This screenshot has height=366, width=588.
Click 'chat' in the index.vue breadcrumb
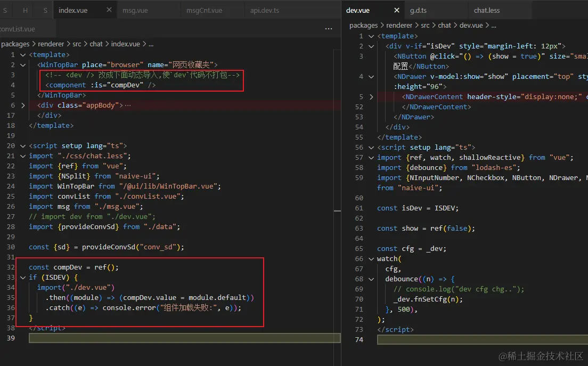pyautogui.click(x=96, y=44)
